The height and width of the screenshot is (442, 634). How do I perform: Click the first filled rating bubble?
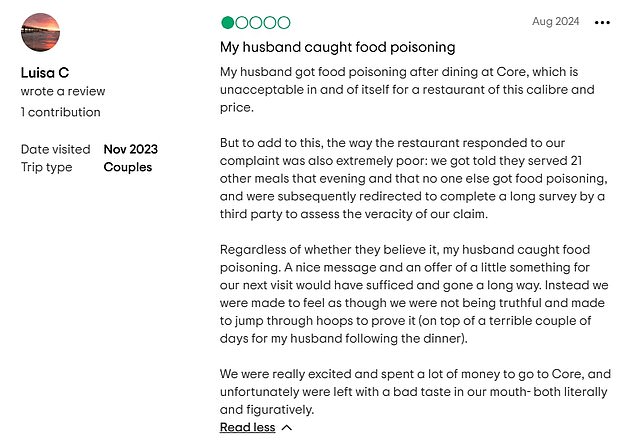228,23
